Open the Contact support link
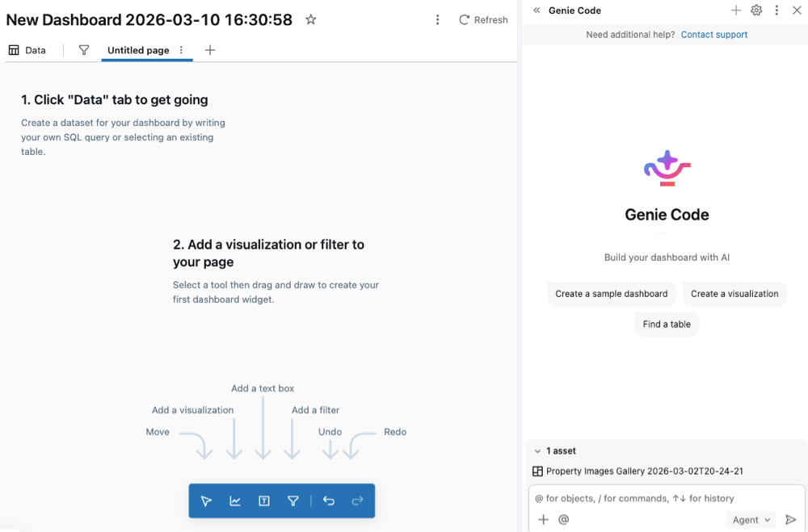The width and height of the screenshot is (808, 532). tap(714, 35)
